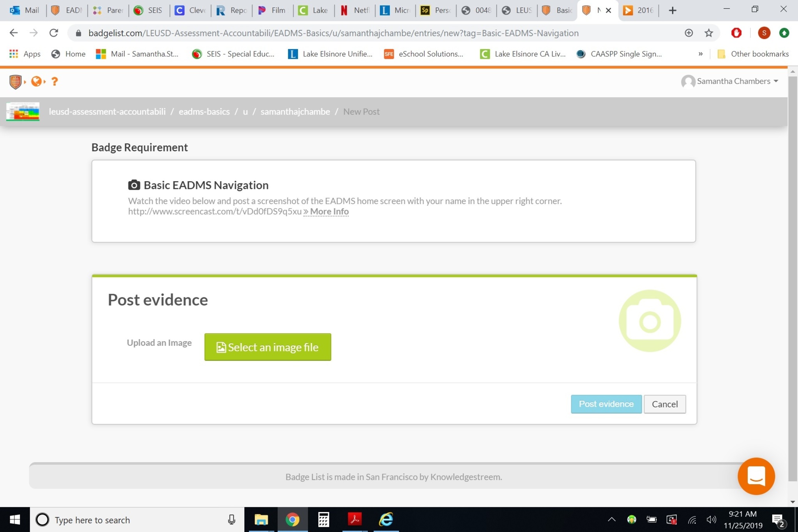The image size is (798, 532).
Task: Expand hidden bookmarks overflow chevron
Action: [700, 54]
